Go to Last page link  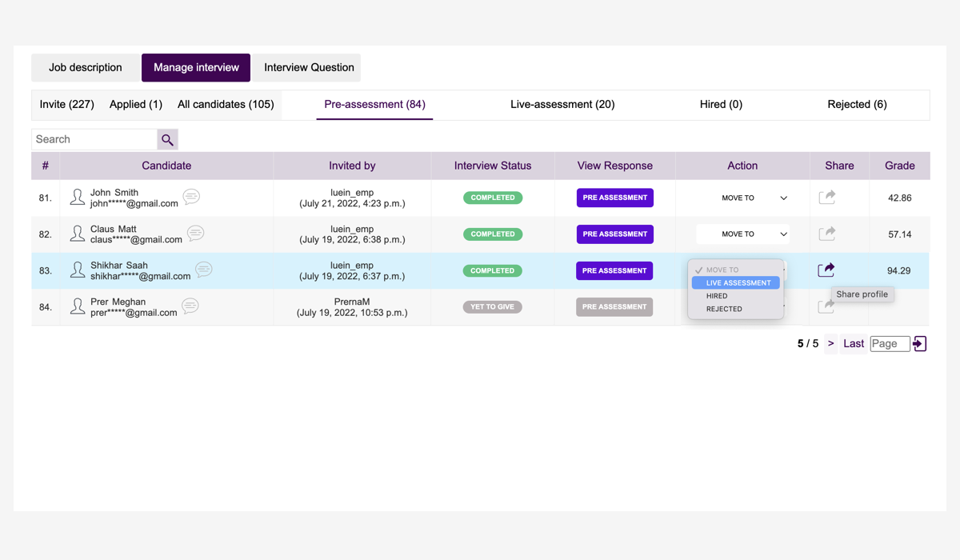tap(854, 343)
